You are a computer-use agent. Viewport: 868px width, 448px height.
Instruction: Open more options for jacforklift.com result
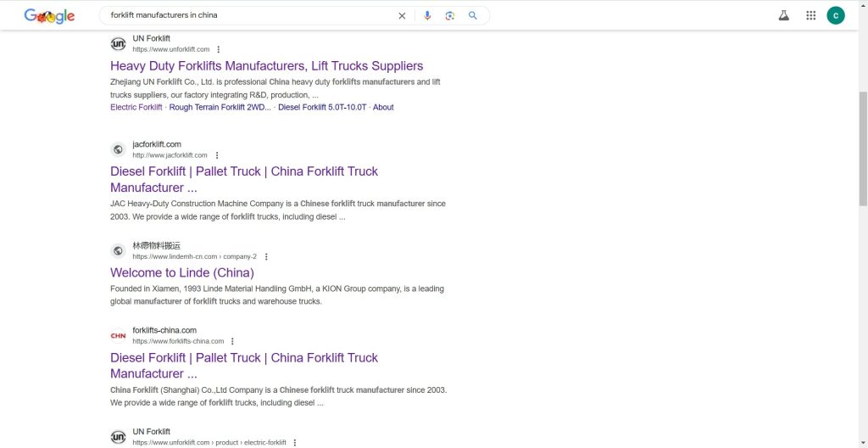(x=217, y=155)
